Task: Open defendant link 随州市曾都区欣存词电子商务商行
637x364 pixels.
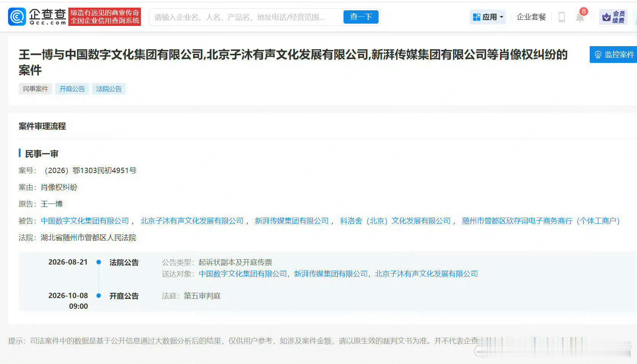Action: point(541,221)
